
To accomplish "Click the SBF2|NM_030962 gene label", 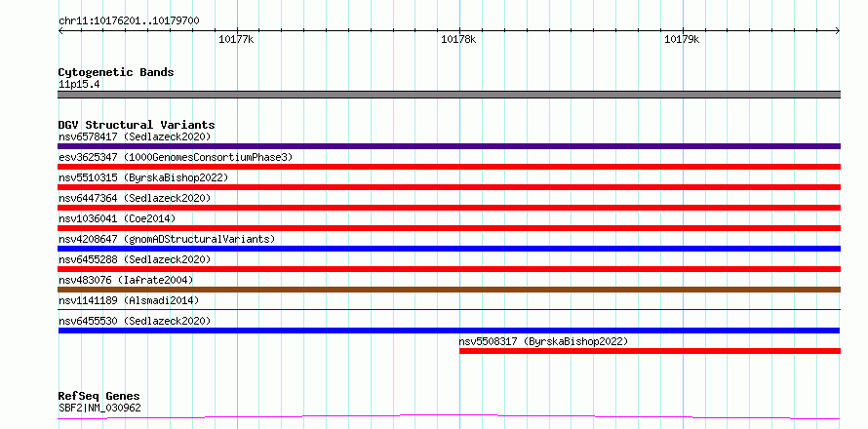I will (x=99, y=409).
